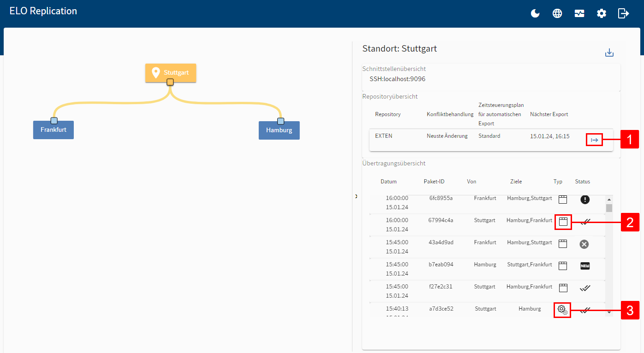
Task: Log out using the exit icon
Action: (x=624, y=13)
